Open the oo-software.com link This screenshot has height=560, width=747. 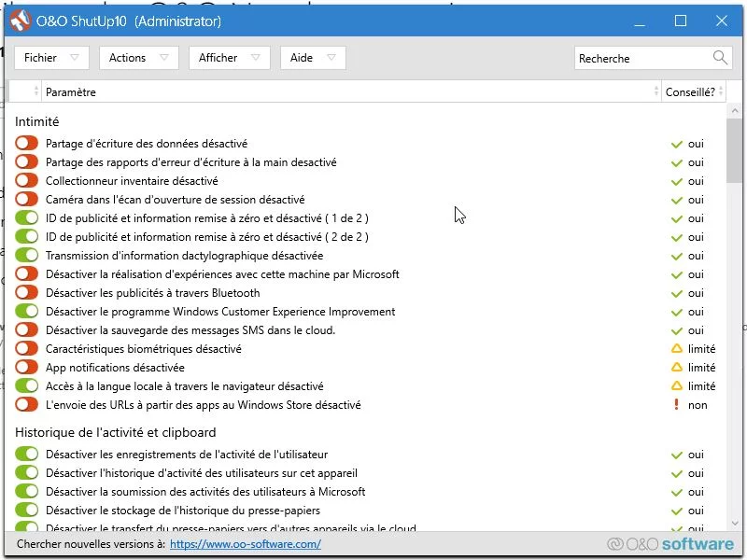[245, 544]
